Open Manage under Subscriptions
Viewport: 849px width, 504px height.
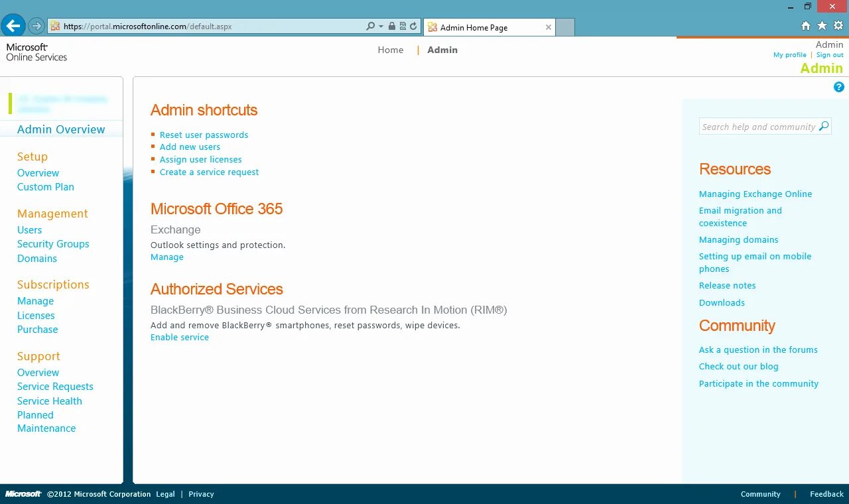point(35,301)
